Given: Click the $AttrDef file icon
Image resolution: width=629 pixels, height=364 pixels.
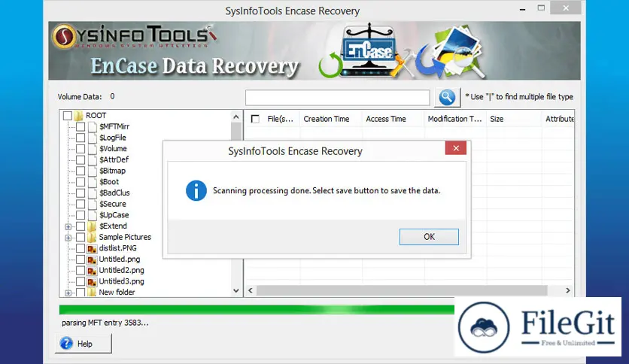Looking at the screenshot, I should coord(93,160).
